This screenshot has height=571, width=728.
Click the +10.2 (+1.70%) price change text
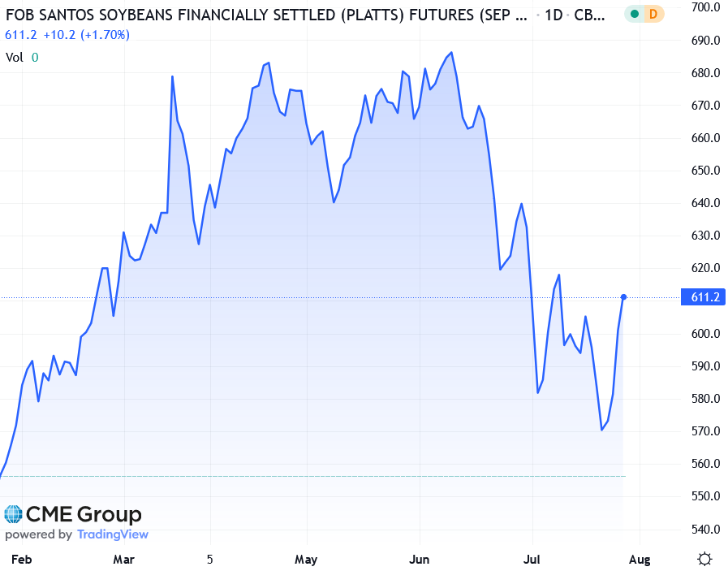(84, 35)
